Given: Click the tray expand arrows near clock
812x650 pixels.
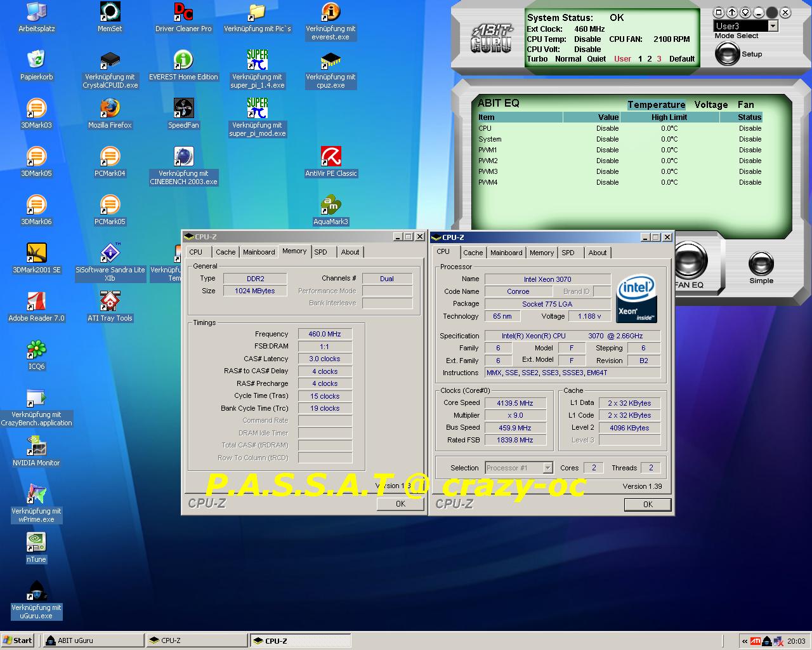Looking at the screenshot, I should (x=744, y=641).
